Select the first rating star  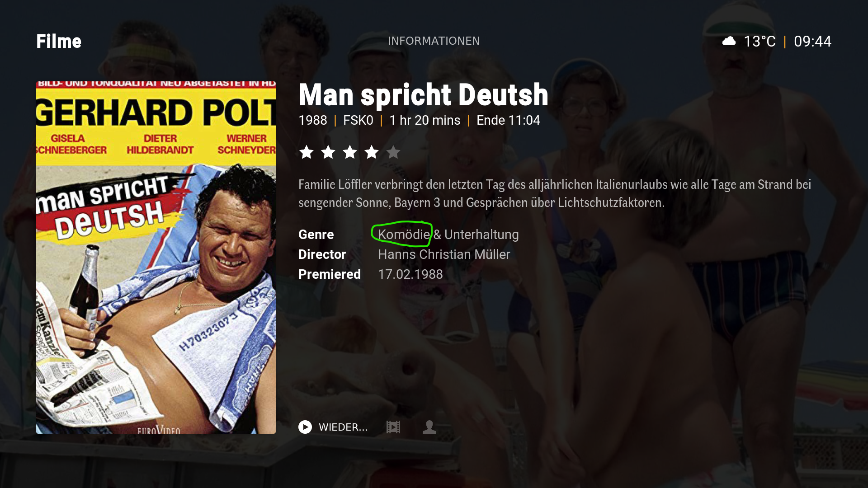(x=307, y=152)
